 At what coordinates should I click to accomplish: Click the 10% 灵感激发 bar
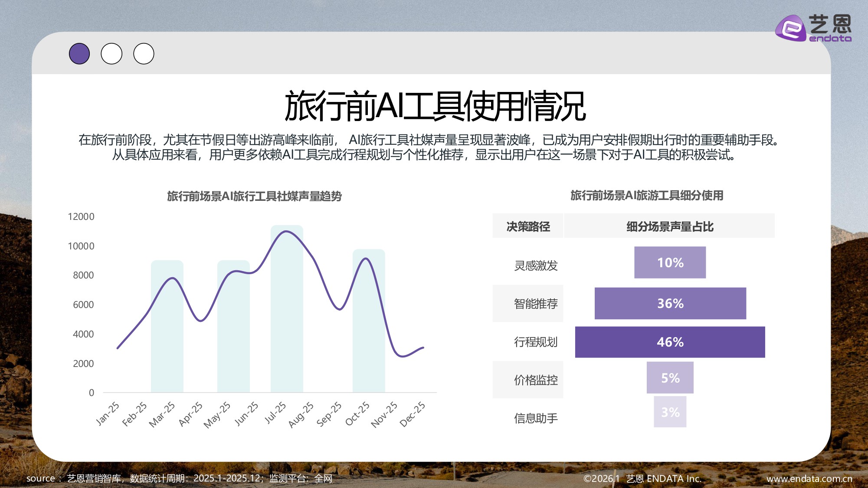[669, 262]
